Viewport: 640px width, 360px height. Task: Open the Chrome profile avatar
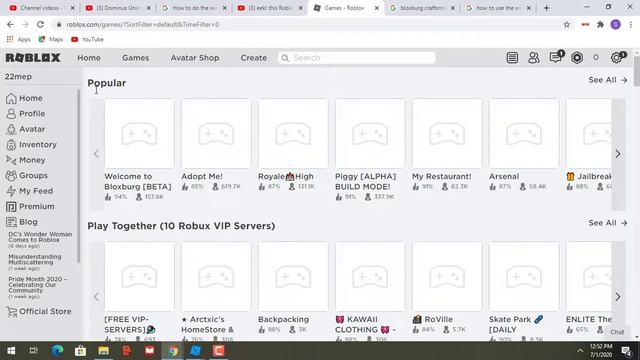click(x=616, y=24)
